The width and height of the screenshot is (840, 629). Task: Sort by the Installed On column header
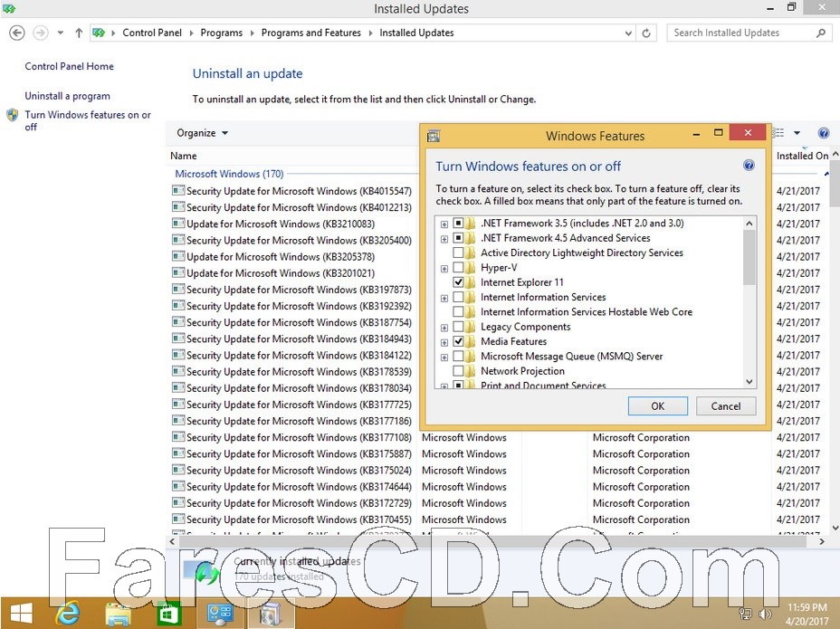point(802,156)
